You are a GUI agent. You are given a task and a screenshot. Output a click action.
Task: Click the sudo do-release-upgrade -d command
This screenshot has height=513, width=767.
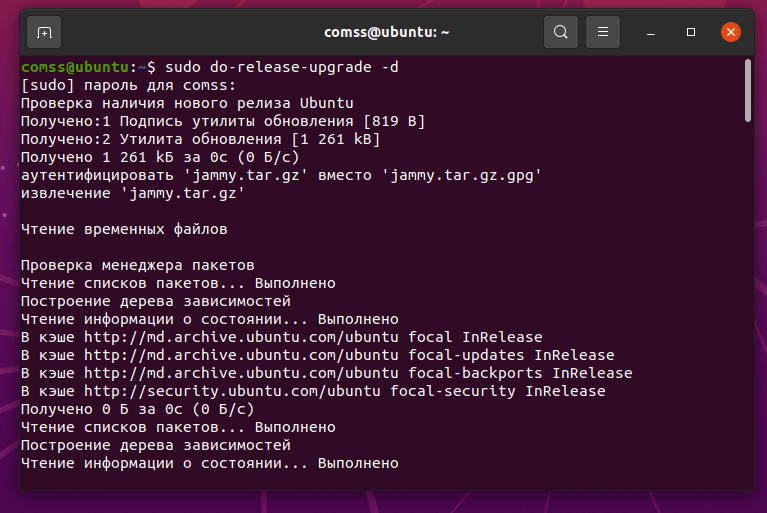(282, 67)
